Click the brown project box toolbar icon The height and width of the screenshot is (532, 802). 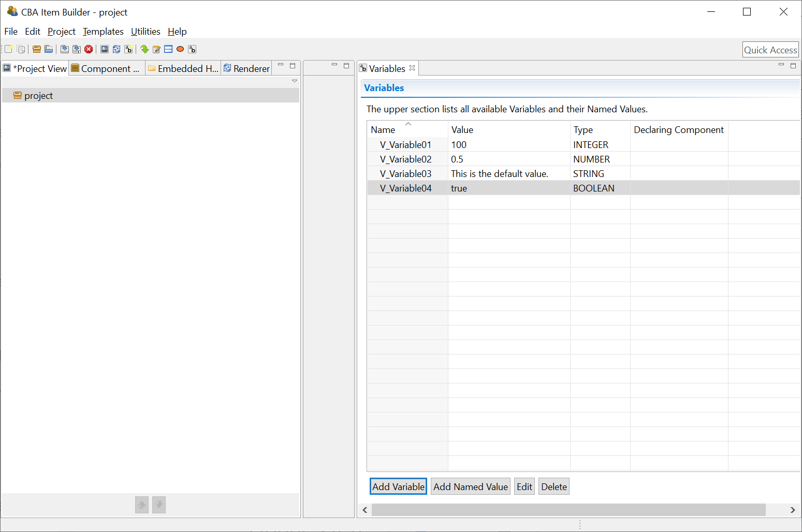point(36,49)
